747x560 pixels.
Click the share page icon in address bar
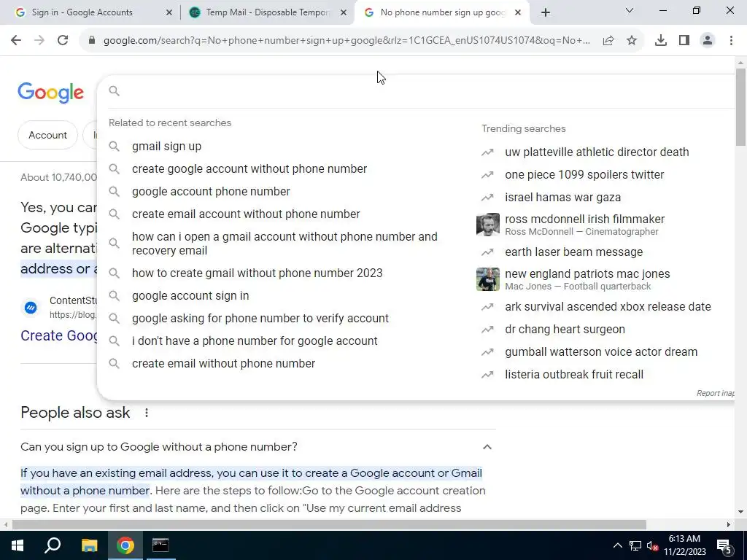(608, 41)
